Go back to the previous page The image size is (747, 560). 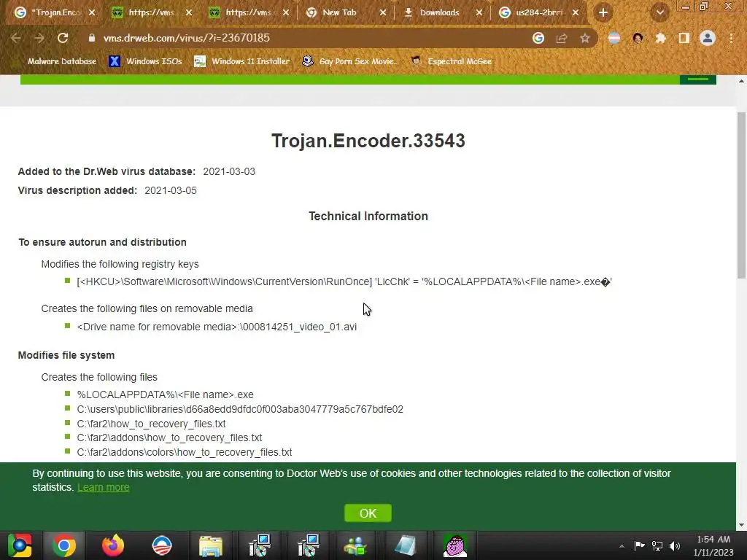coord(16,38)
